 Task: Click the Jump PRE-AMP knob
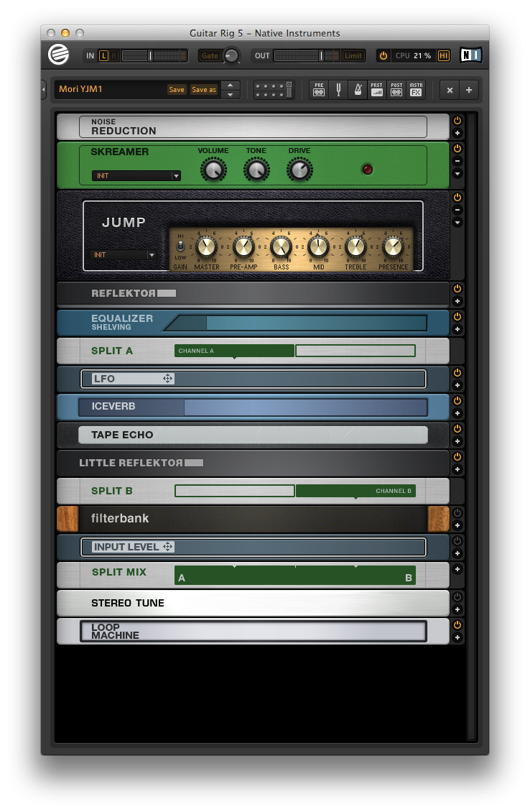[x=243, y=246]
